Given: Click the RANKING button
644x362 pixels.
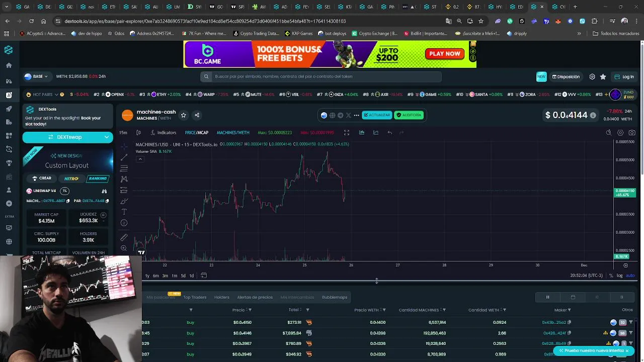Looking at the screenshot, I should (98, 178).
